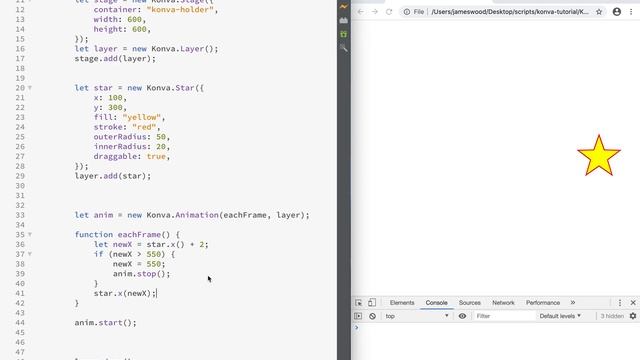Toggle live expression eye icon
The width and height of the screenshot is (640, 360).
click(x=462, y=316)
